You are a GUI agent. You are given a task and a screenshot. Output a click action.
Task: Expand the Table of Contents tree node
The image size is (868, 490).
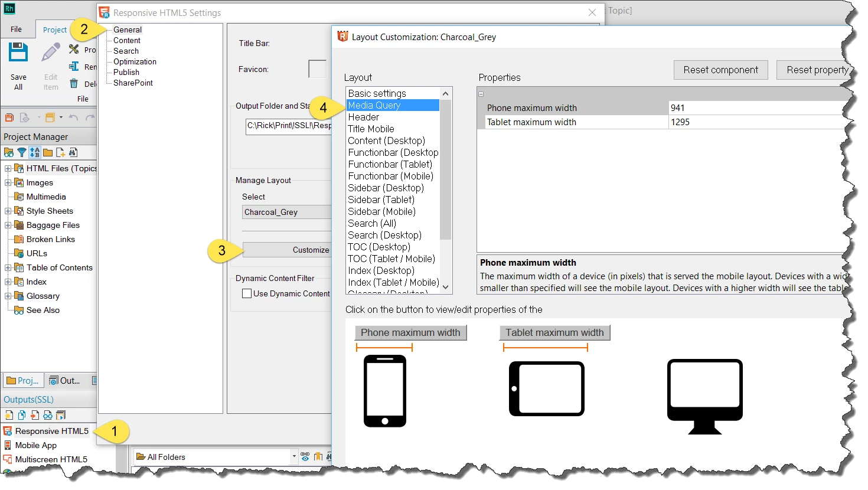pos(8,267)
